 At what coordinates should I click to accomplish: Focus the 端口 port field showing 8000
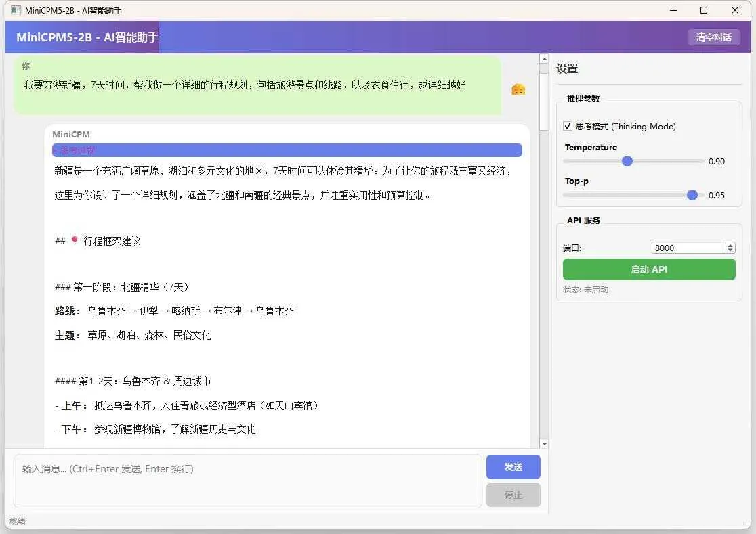tap(688, 248)
